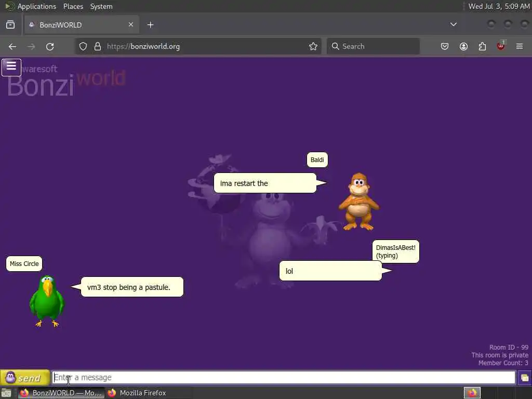Viewport: 532px width, 399px height.
Task: Expand the list all tabs chevron
Action: click(453, 24)
